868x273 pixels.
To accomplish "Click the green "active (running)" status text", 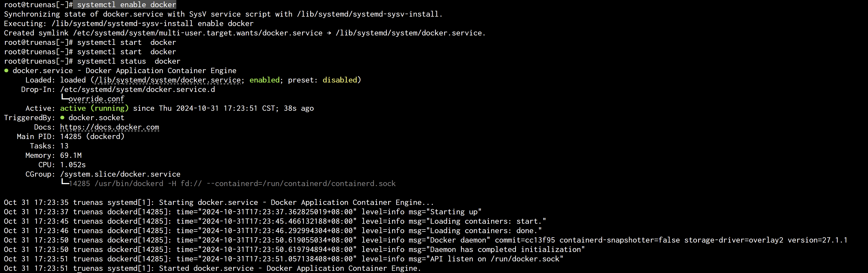I will [94, 108].
